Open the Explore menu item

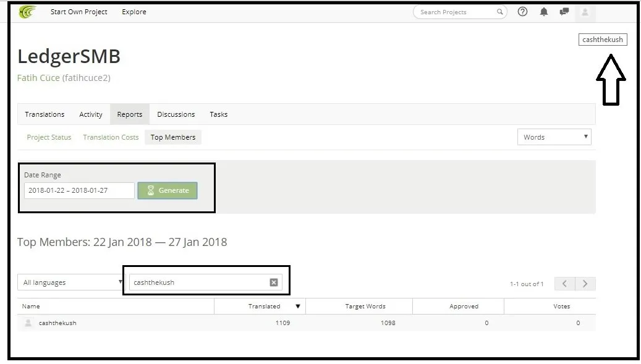[134, 12]
